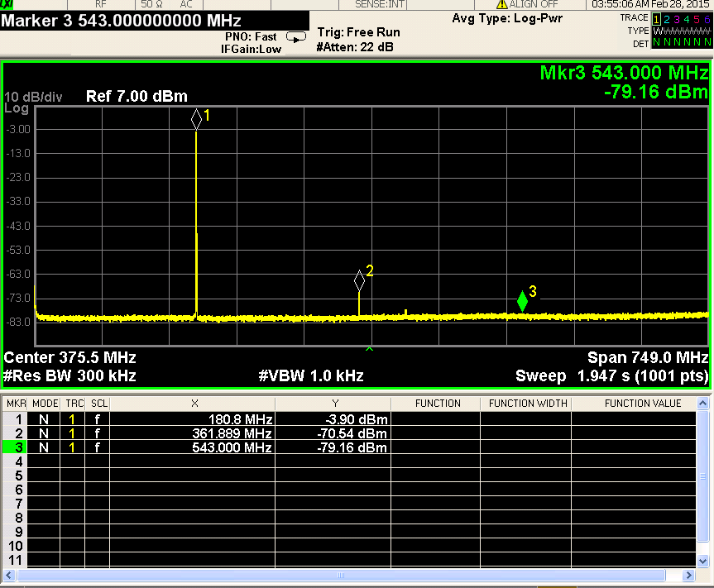Image resolution: width=714 pixels, height=588 pixels.
Task: Click the ALIGN OFF warning icon
Action: coord(501,5)
